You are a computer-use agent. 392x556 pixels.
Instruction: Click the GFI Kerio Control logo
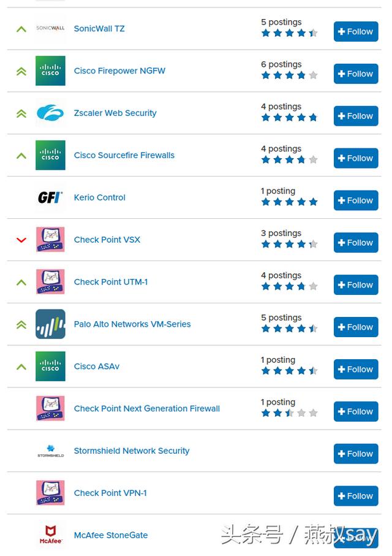click(x=50, y=197)
